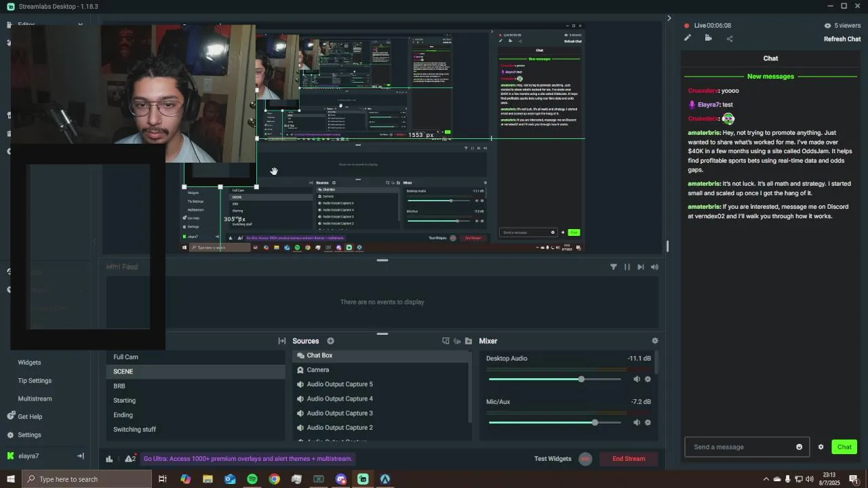Image resolution: width=868 pixels, height=488 pixels.
Task: Click the camera icon under Live timer
Action: pos(708,38)
